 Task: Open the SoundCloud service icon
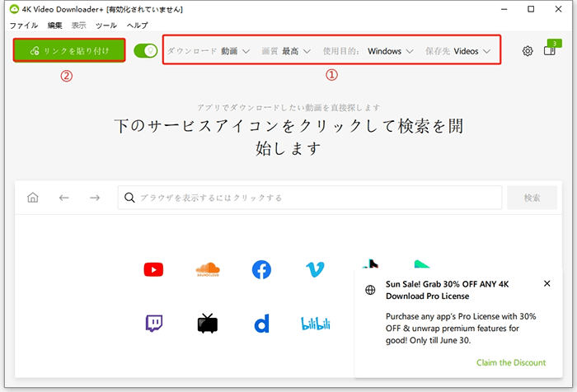point(208,269)
